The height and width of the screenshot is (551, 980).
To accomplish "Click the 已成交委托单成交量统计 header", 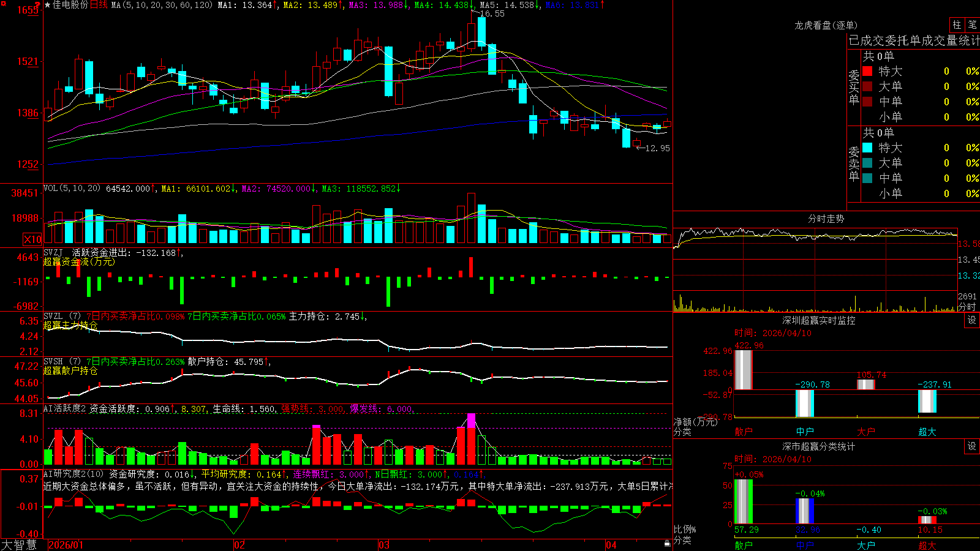I will click(x=914, y=40).
